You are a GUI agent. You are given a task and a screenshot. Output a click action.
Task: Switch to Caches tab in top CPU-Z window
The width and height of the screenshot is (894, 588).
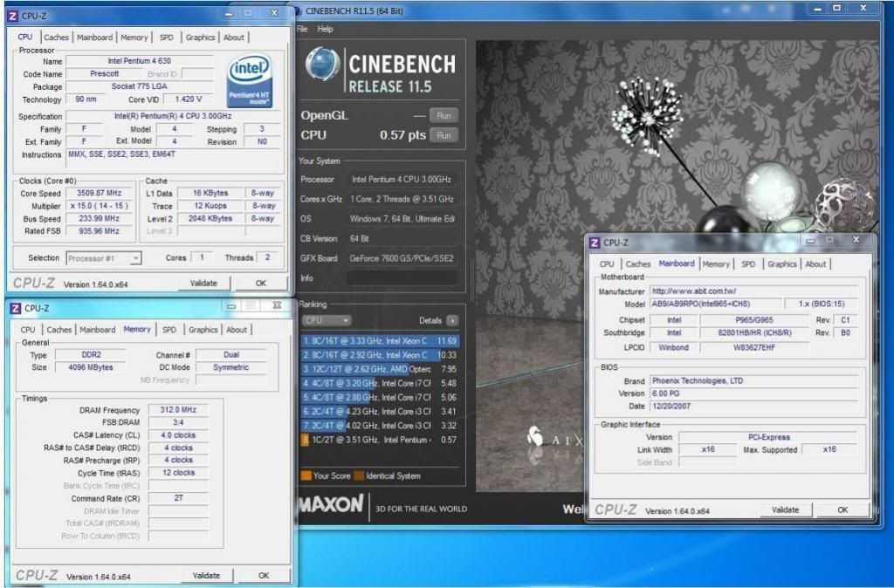tap(57, 38)
